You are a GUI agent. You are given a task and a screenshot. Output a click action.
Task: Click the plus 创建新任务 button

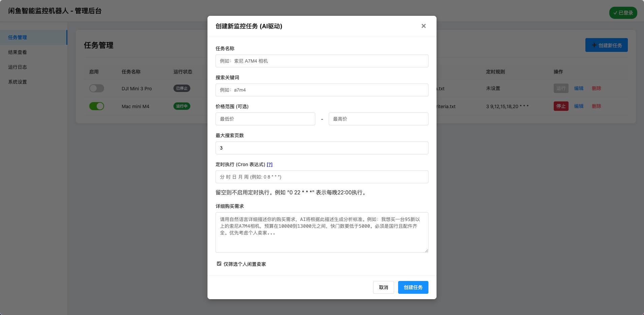606,45
